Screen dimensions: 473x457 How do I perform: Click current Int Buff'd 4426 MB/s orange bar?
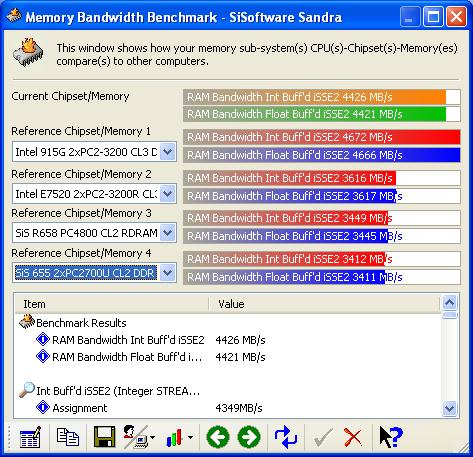tap(322, 97)
